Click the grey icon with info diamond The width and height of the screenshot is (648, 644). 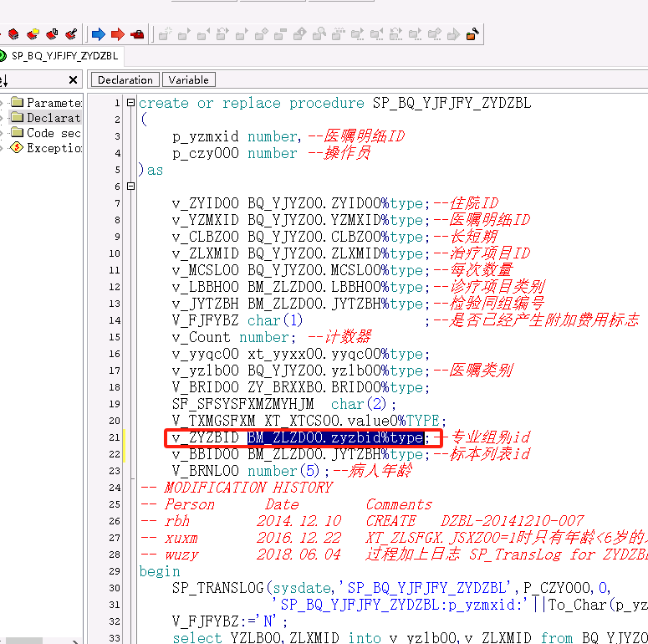300,34
